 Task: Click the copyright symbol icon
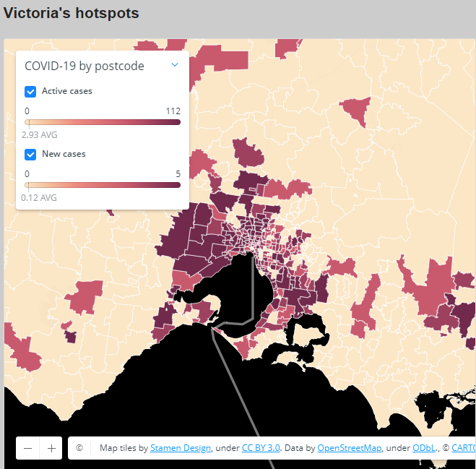[x=79, y=448]
